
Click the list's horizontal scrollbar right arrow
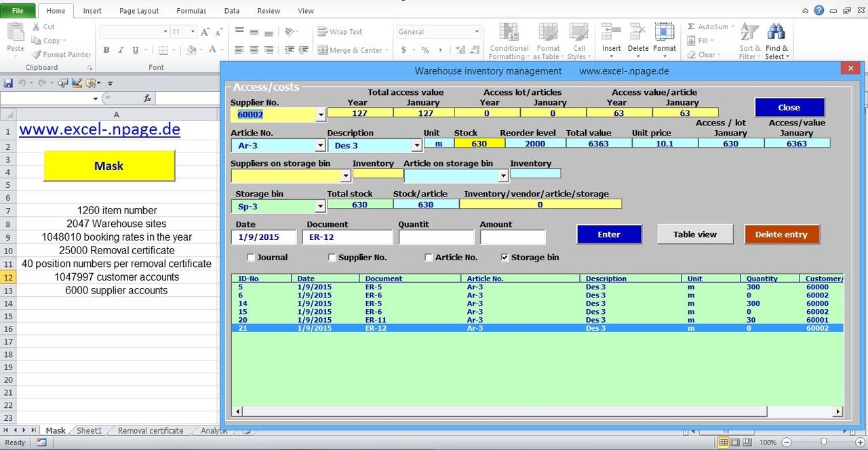click(x=838, y=411)
